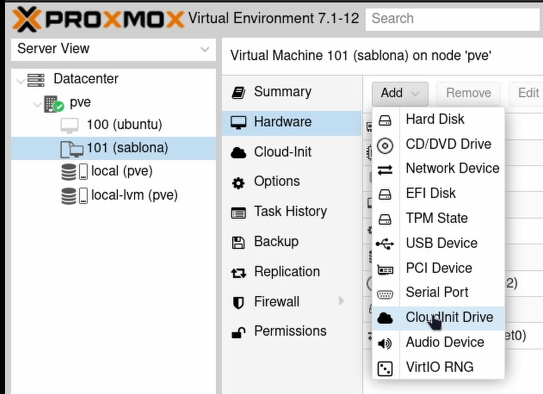Click the 100 (ubuntu) VM monitor icon
Image resolution: width=543 pixels, height=394 pixels.
tap(69, 125)
